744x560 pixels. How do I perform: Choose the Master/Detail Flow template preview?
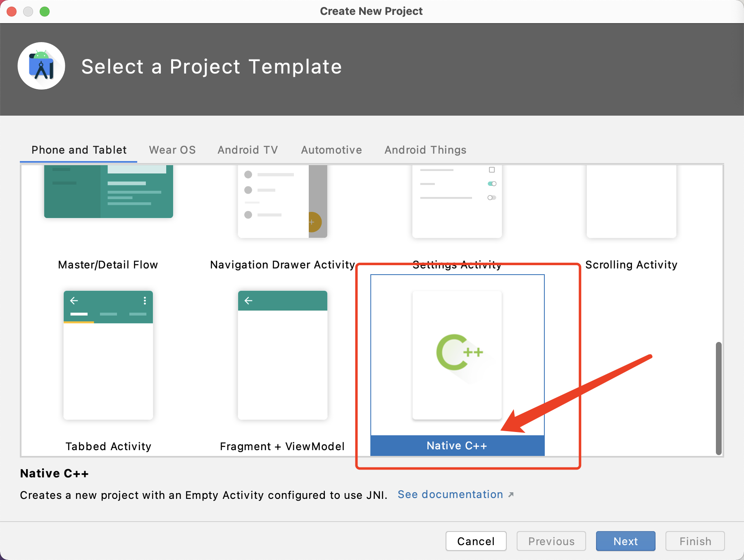[109, 192]
